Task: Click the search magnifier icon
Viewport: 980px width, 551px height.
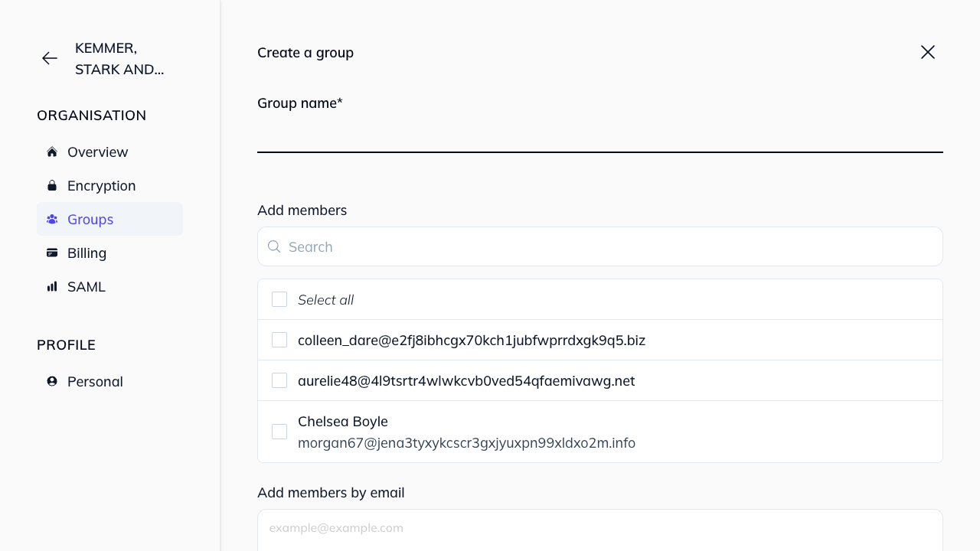Action: [x=274, y=246]
